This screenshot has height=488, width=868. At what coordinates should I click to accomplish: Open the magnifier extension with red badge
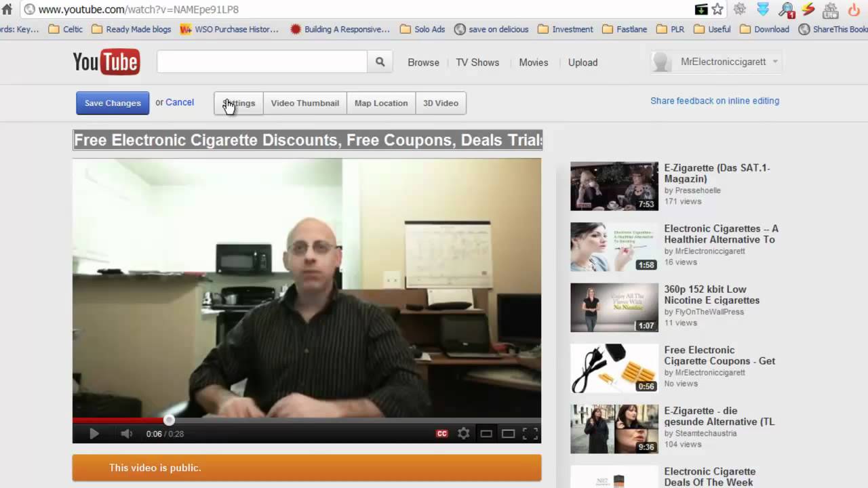pyautogui.click(x=786, y=9)
